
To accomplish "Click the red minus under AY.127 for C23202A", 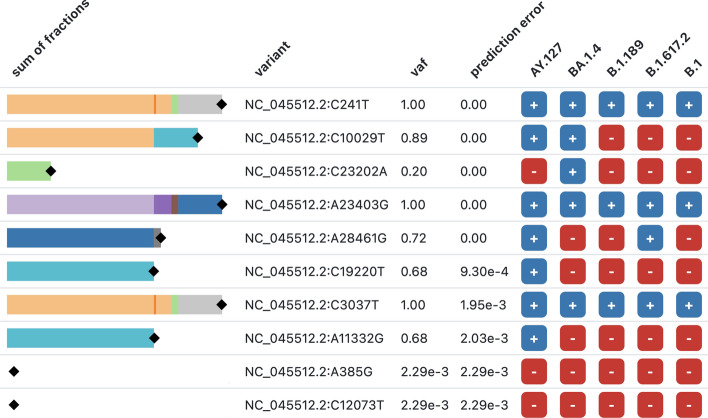I will point(534,172).
